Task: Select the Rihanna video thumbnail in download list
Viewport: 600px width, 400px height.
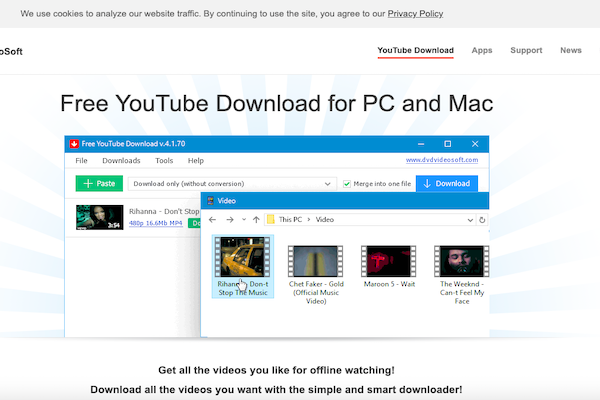Action: 99,217
